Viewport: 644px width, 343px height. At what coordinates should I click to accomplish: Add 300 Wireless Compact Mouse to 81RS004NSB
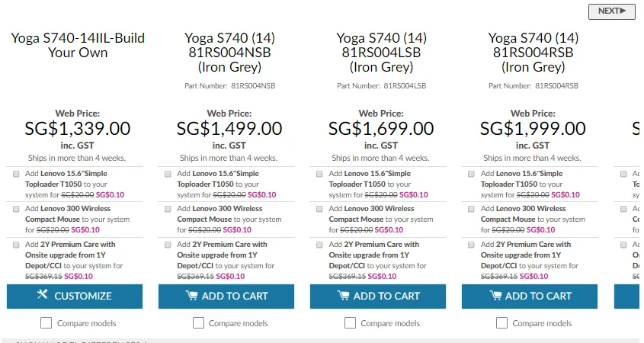[168, 209]
